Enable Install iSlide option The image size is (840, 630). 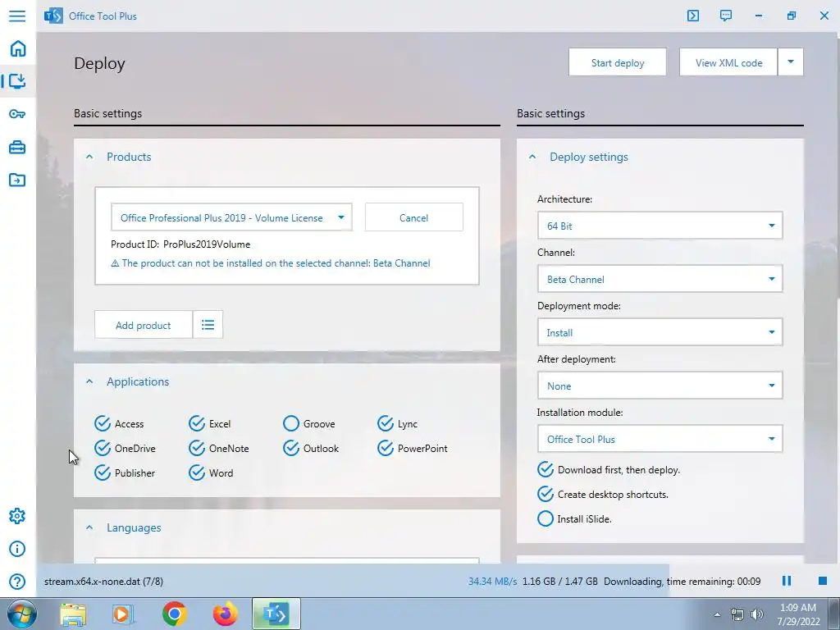574,519
